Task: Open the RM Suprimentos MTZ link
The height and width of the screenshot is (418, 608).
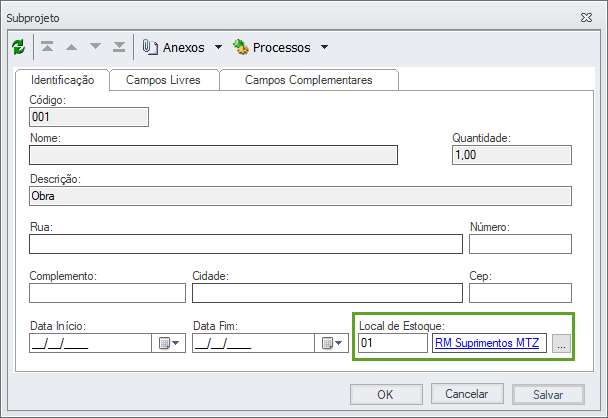Action: click(x=487, y=344)
